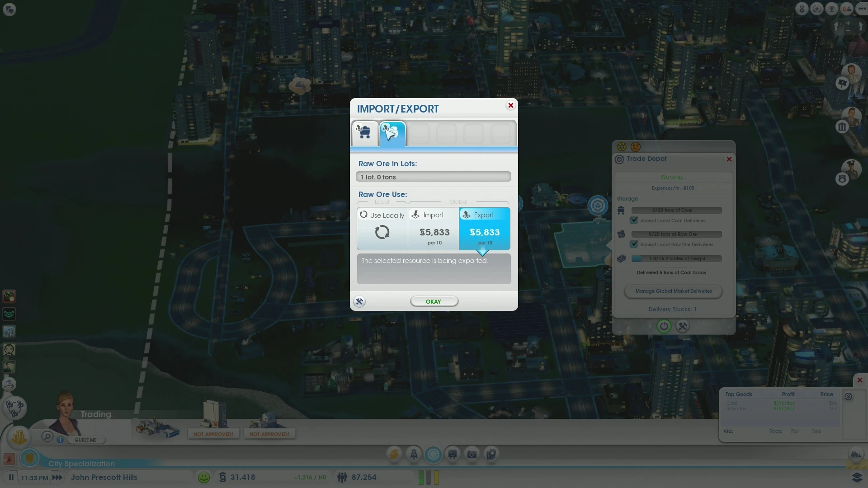Close the Trade Depot panel

tap(729, 159)
